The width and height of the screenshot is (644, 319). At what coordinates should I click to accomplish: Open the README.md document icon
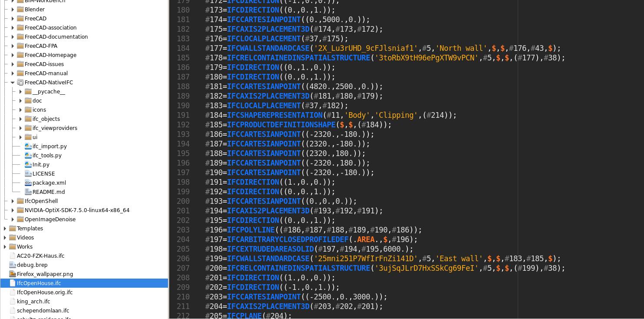28,192
